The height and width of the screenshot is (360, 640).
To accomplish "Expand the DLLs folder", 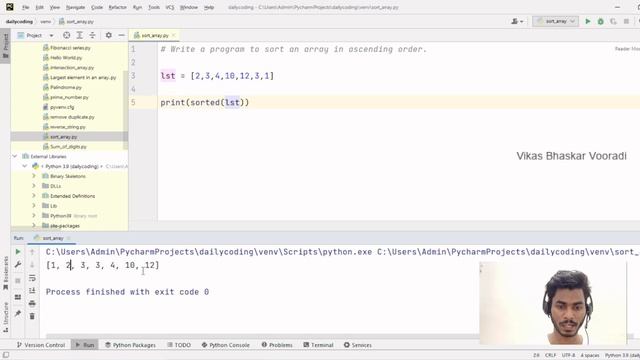I will 34,186.
